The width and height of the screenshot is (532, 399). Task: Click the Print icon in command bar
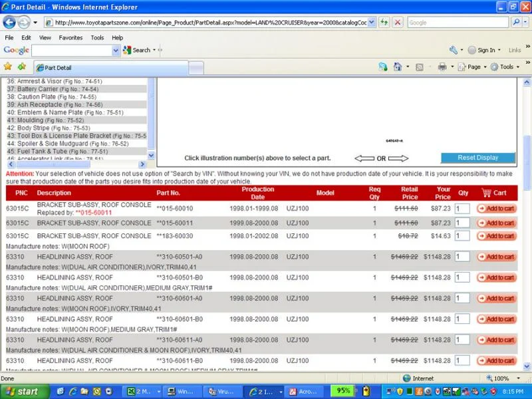(x=442, y=67)
